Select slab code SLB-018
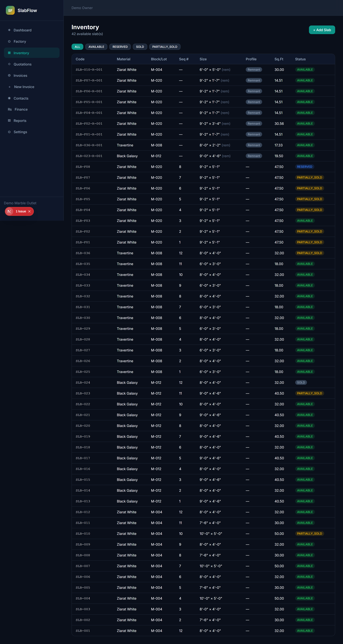The image size is (343, 644). click(x=83, y=447)
